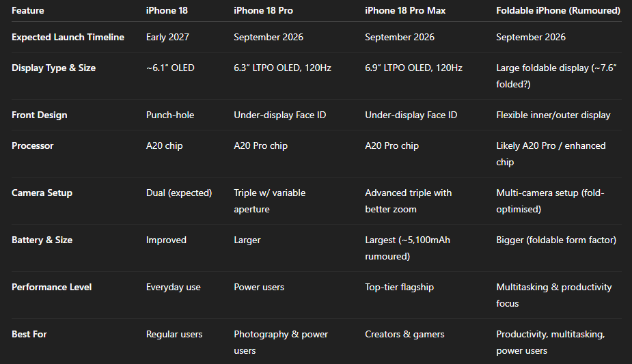Screen dimensions: 632x364
Task: Click the Punch-hole cell
Action: 170,115
